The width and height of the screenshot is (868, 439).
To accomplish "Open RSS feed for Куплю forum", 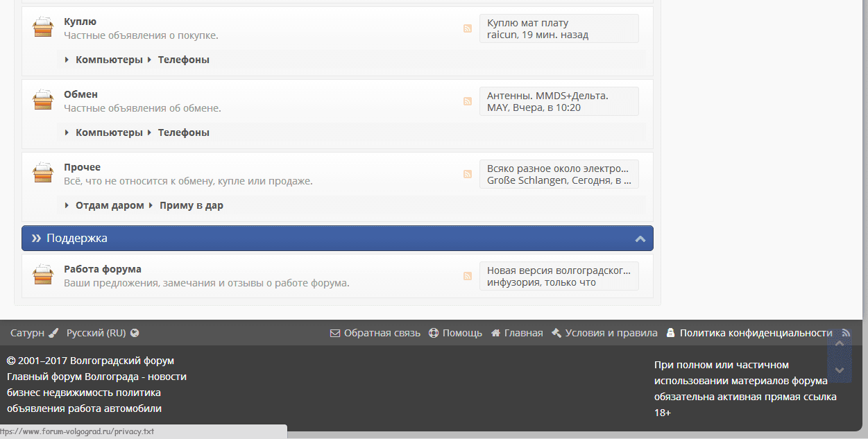I will point(468,28).
